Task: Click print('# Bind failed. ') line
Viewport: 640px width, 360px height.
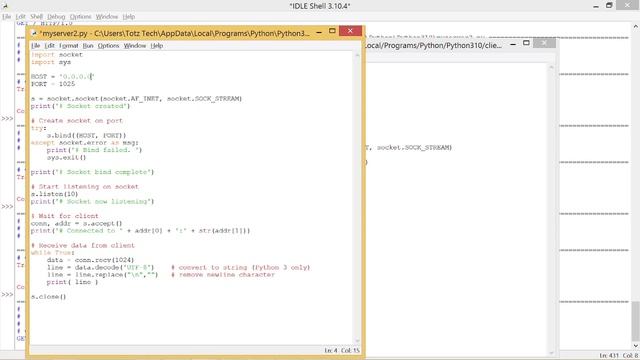Action: pos(94,150)
